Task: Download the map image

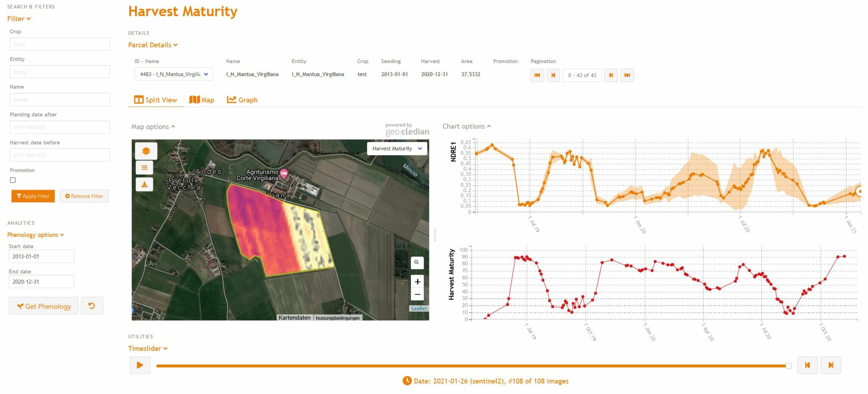Action: coord(145,185)
